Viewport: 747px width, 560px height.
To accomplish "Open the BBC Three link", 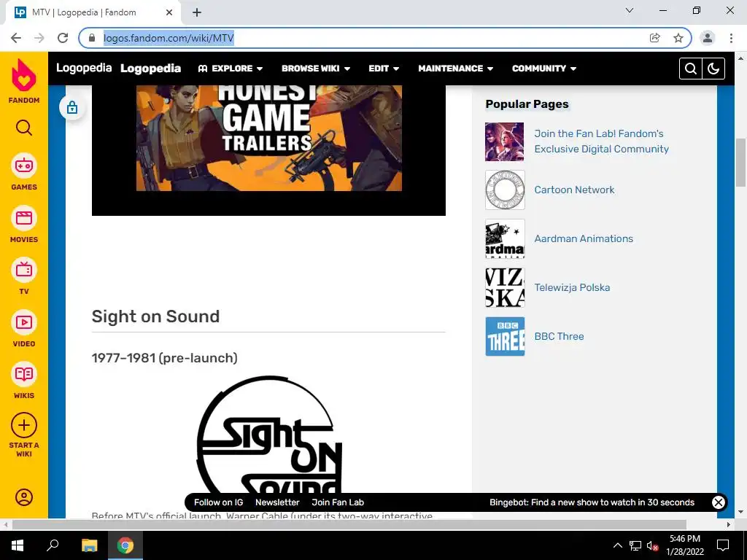I will 559,336.
